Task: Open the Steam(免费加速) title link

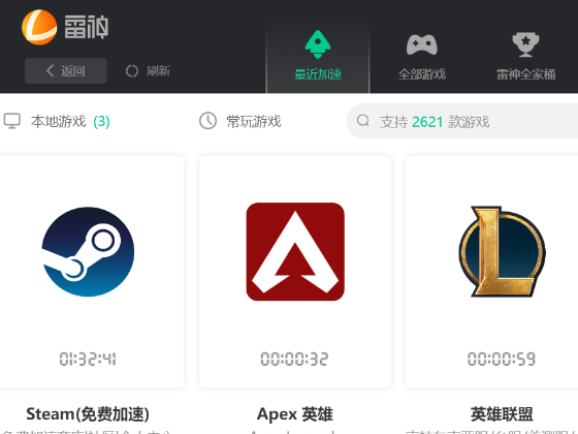Action: point(88,414)
